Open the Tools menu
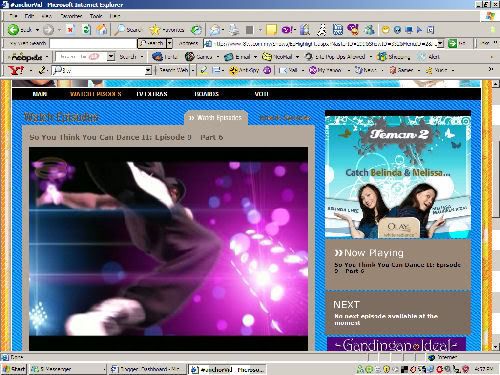500x375 pixels. 96,16
